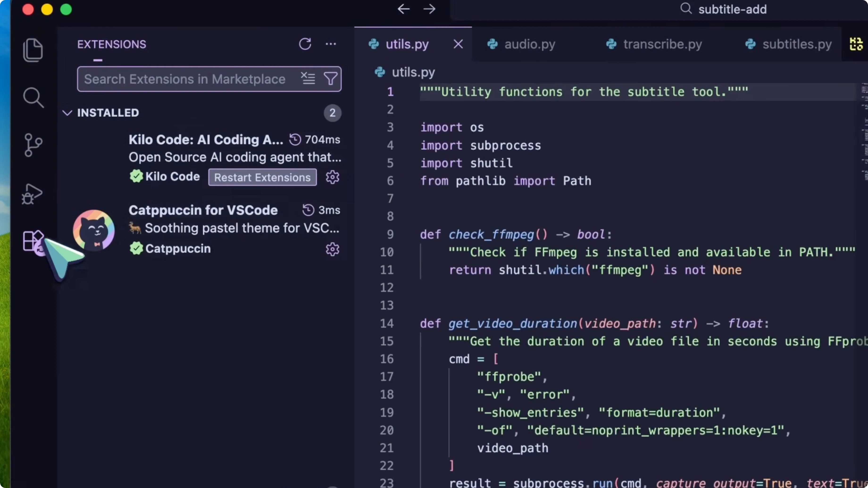
Task: Switch to the audio.py tab
Action: (529, 44)
